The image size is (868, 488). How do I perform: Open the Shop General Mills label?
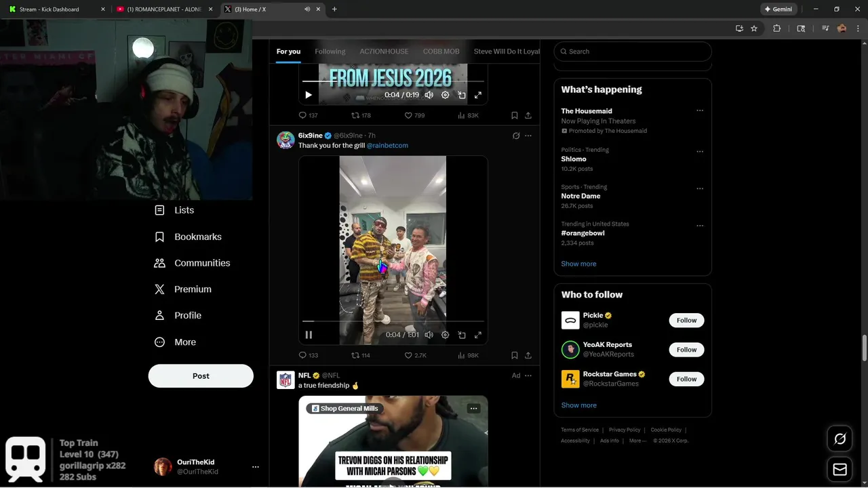[345, 409]
